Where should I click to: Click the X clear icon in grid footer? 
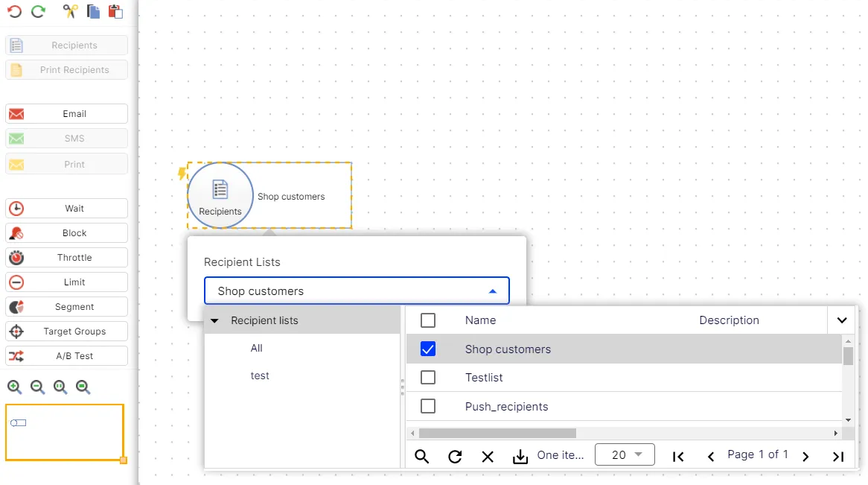click(488, 457)
